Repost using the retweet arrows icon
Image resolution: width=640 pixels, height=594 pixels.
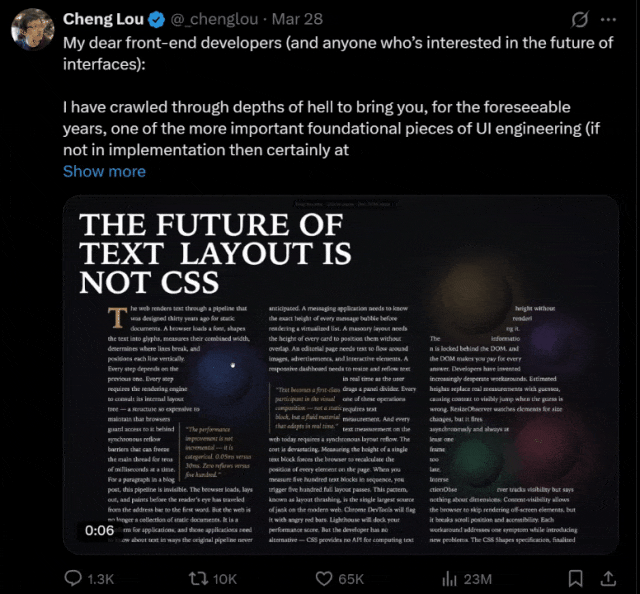click(x=198, y=578)
